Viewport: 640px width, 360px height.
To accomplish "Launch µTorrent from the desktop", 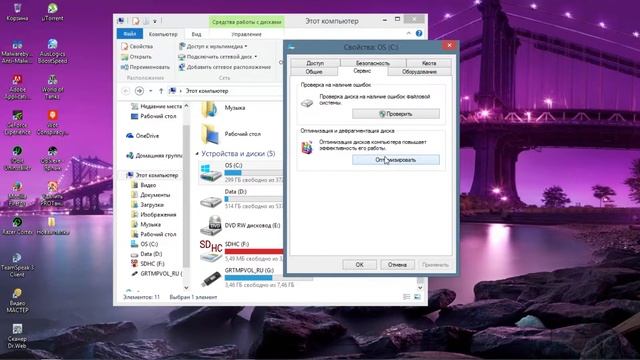I will coord(52,12).
